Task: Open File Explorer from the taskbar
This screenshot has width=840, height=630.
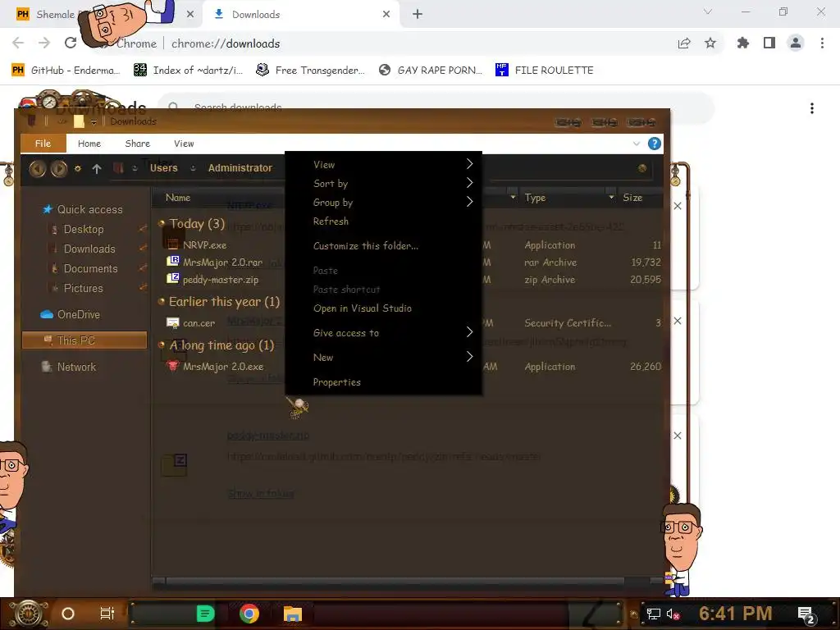Action: 293,614
